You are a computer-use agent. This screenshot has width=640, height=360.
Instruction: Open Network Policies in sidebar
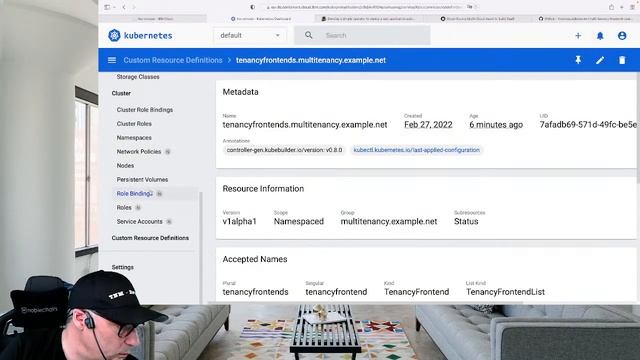tap(139, 151)
